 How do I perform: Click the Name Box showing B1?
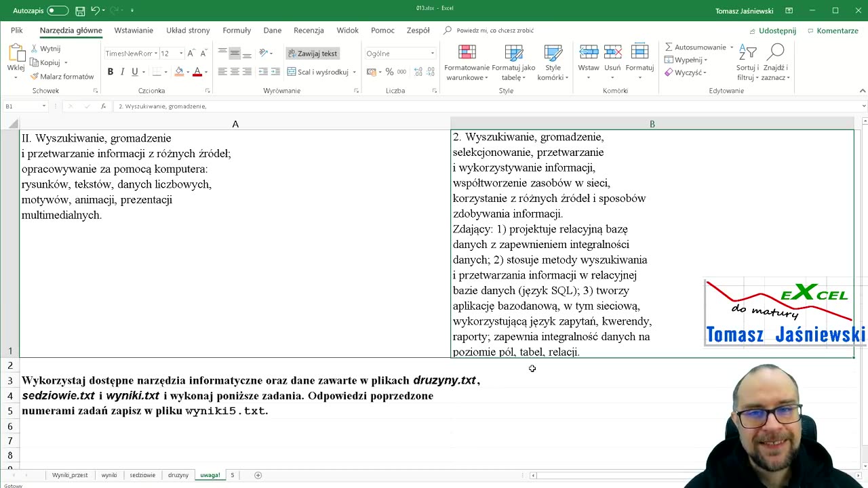click(24, 106)
